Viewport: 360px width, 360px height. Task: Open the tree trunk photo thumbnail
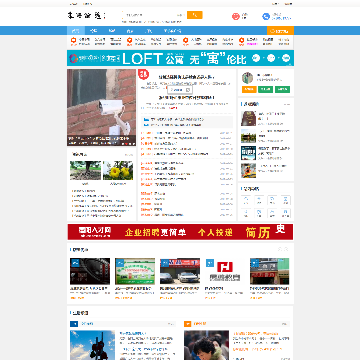(x=85, y=170)
